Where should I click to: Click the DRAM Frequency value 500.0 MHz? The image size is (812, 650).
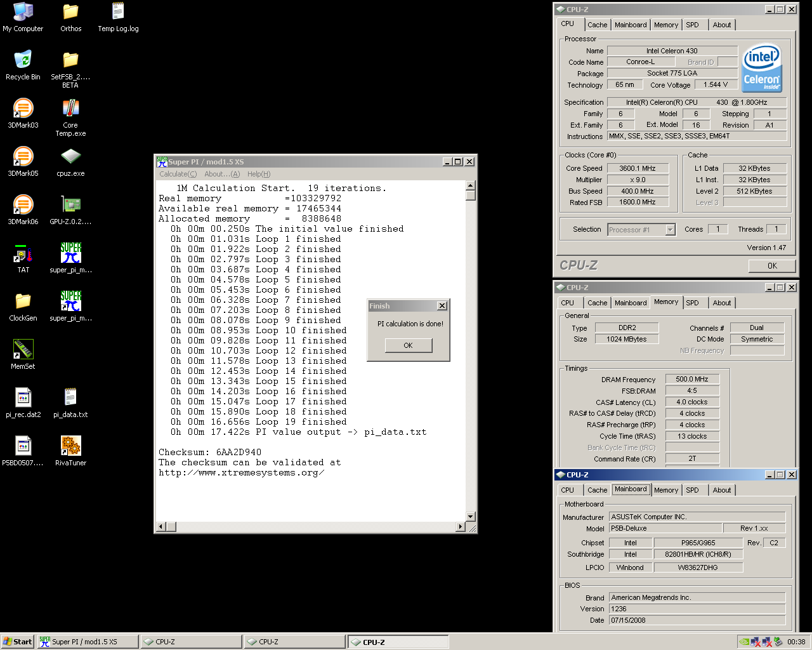[692, 379]
